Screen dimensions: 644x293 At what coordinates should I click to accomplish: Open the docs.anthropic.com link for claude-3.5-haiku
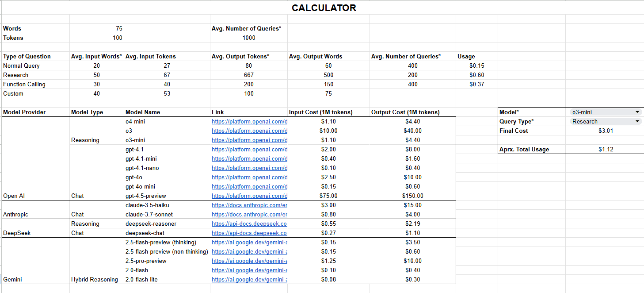coord(250,205)
